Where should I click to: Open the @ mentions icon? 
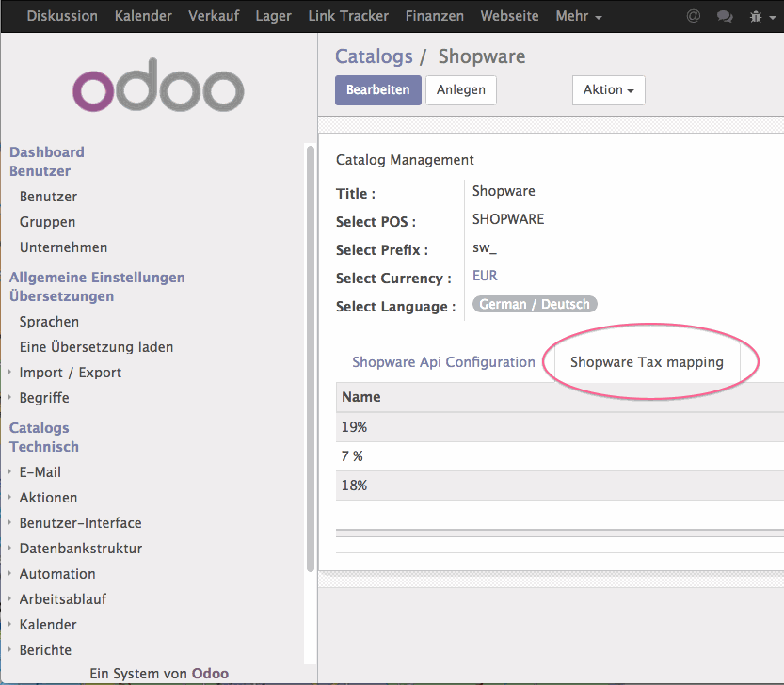tap(693, 16)
